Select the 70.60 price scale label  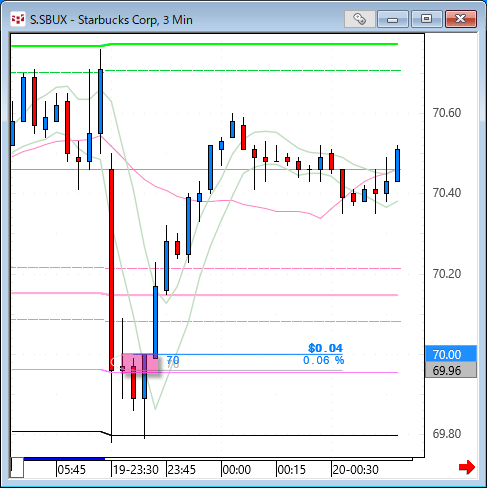tap(447, 113)
